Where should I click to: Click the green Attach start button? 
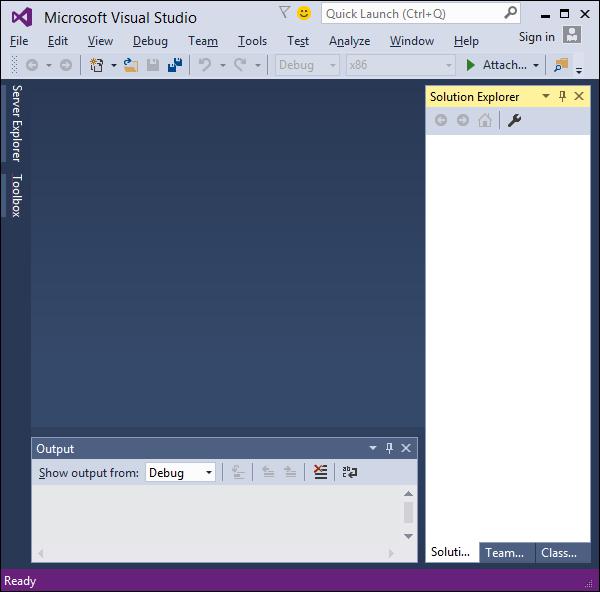click(x=471, y=65)
